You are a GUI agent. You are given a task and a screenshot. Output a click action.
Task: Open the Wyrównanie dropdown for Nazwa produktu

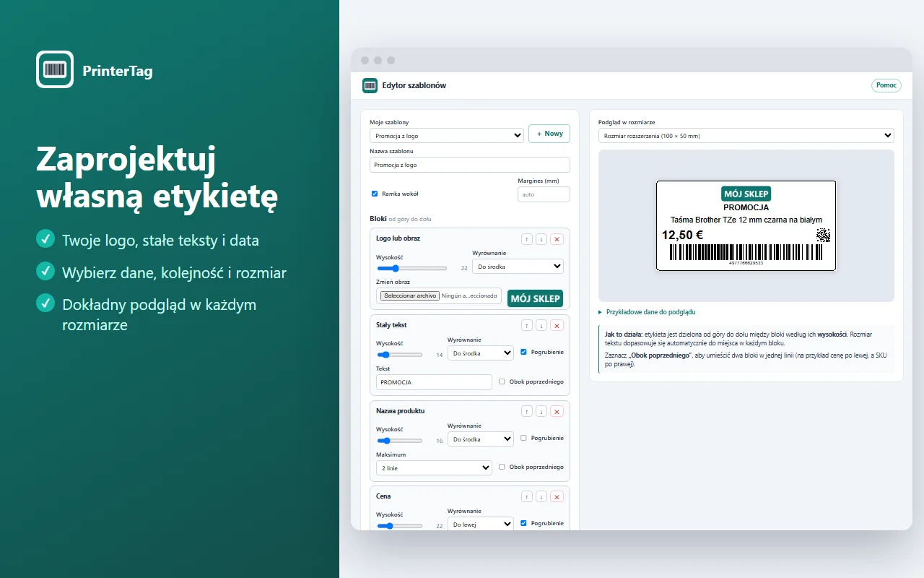tap(481, 439)
